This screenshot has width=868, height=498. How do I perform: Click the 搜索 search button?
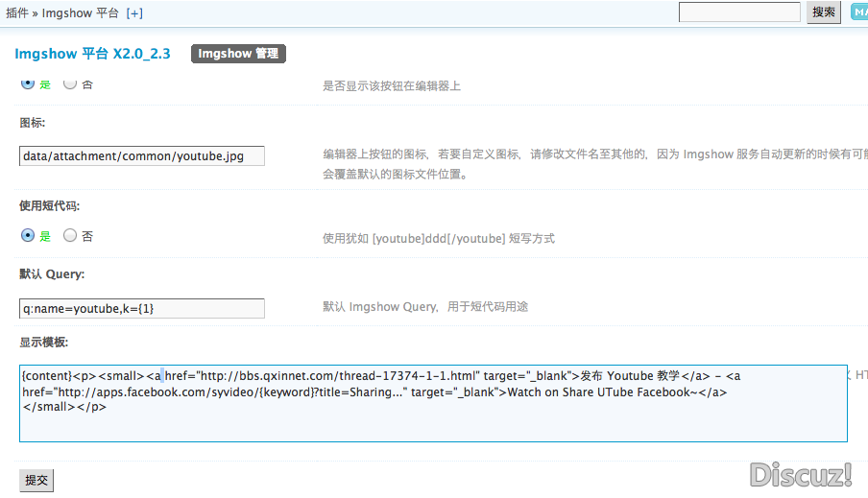[824, 12]
